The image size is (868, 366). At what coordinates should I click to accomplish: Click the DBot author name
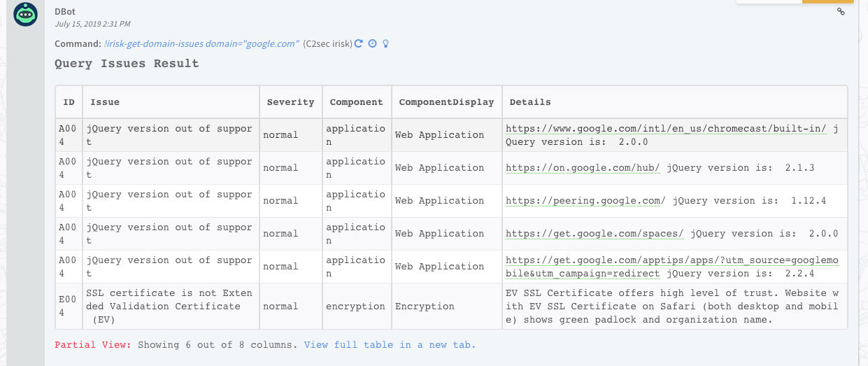65,11
